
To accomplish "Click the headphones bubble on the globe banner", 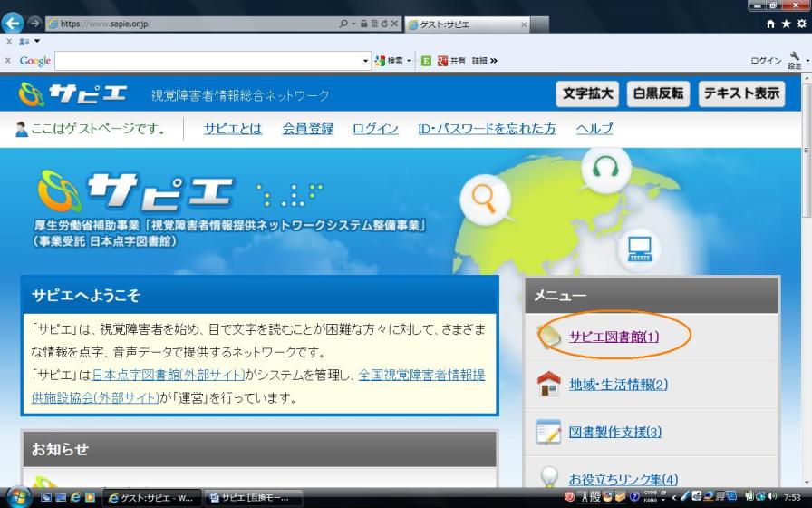I will tap(606, 170).
